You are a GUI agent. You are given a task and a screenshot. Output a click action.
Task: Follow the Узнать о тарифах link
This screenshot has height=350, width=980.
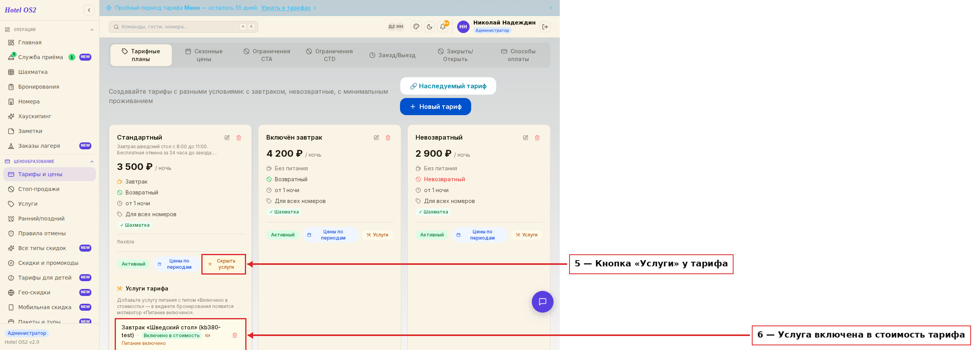(286, 8)
